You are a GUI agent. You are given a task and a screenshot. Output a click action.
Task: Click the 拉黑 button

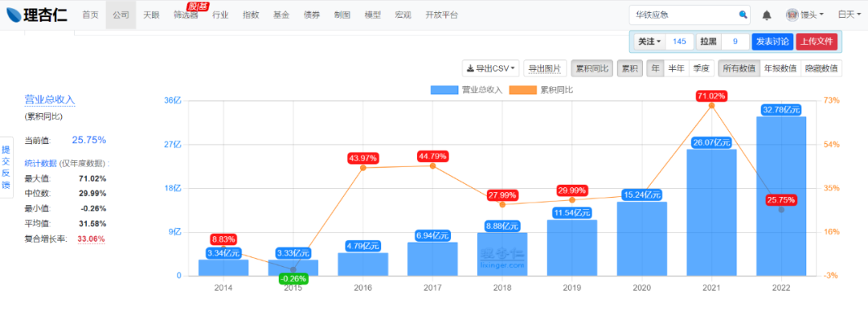(x=709, y=42)
